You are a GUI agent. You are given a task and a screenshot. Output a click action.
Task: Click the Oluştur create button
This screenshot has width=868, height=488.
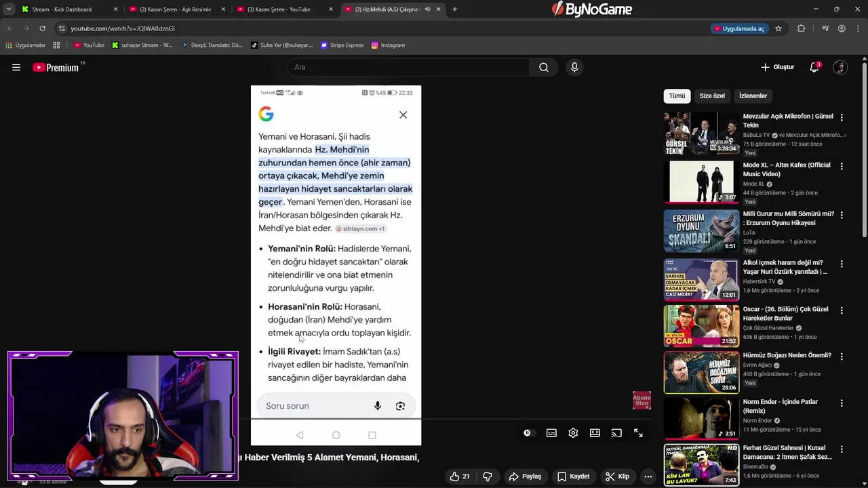point(777,67)
